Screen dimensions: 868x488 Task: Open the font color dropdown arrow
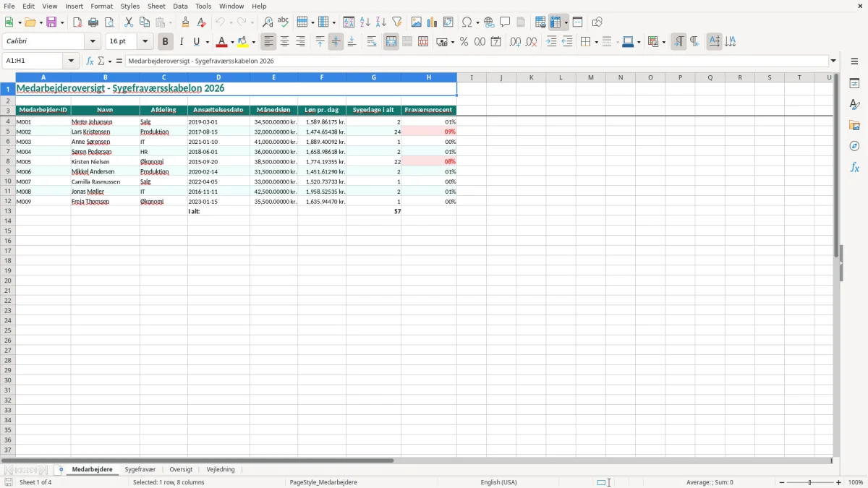231,42
